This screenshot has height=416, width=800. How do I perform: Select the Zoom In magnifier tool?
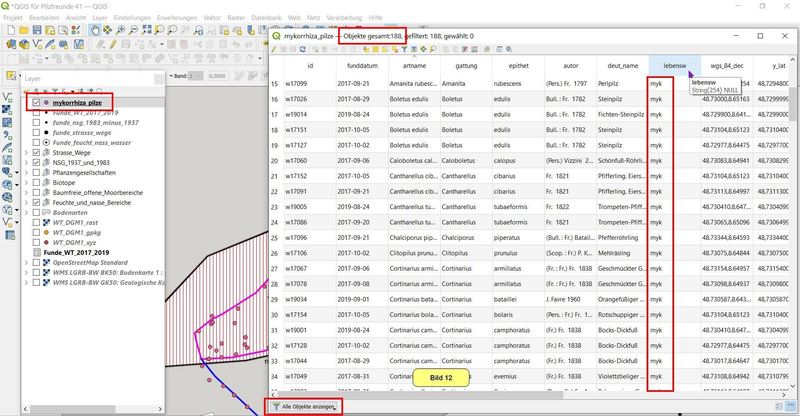pos(120,30)
